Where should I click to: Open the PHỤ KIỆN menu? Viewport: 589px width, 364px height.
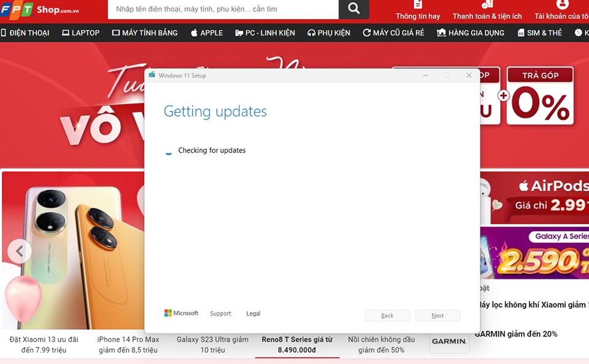click(x=329, y=33)
